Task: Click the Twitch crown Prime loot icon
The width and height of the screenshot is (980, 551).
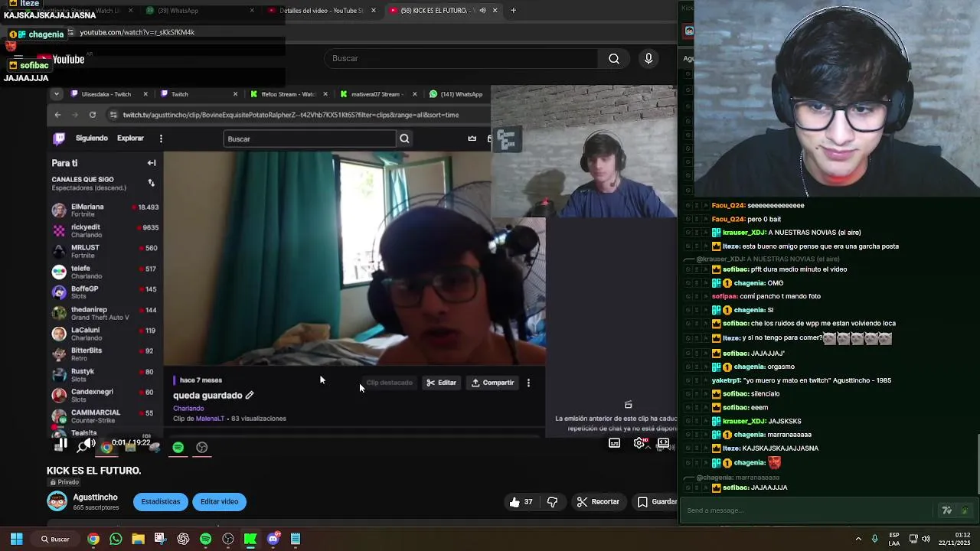Action: [472, 139]
